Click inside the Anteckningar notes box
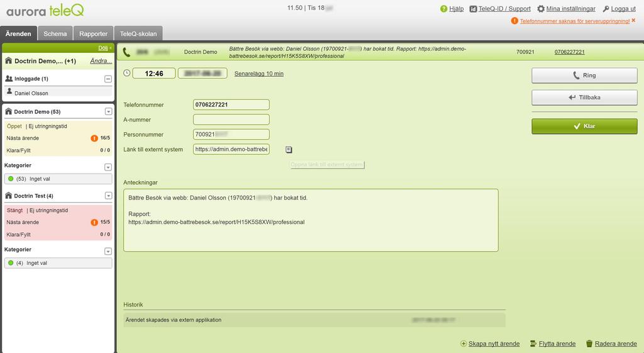The width and height of the screenshot is (644, 353). tap(311, 220)
